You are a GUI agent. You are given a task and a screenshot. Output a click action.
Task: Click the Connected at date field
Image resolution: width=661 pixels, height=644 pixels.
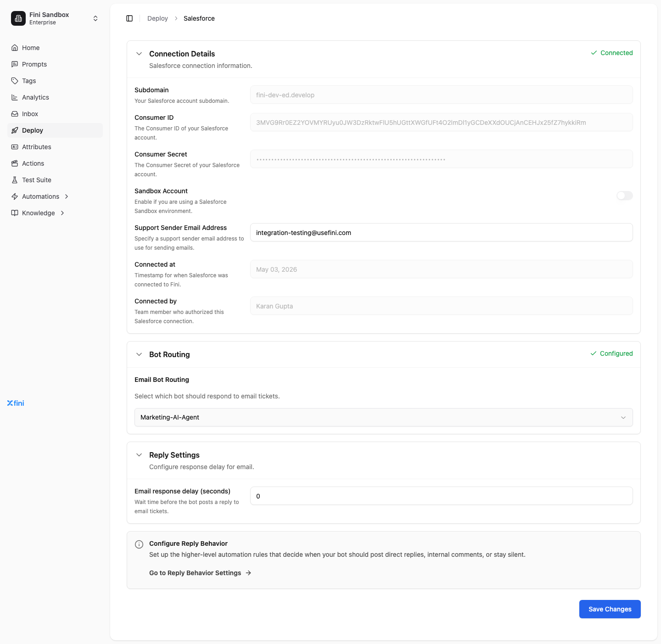click(442, 269)
